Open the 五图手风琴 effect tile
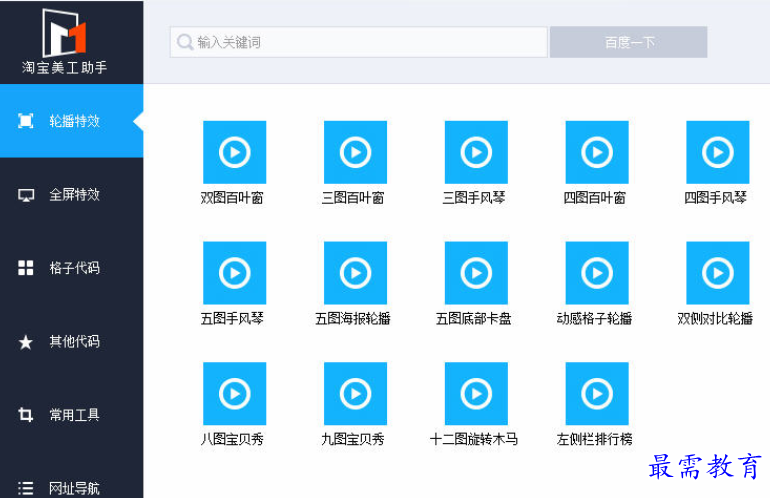The image size is (770, 498). 235,273
